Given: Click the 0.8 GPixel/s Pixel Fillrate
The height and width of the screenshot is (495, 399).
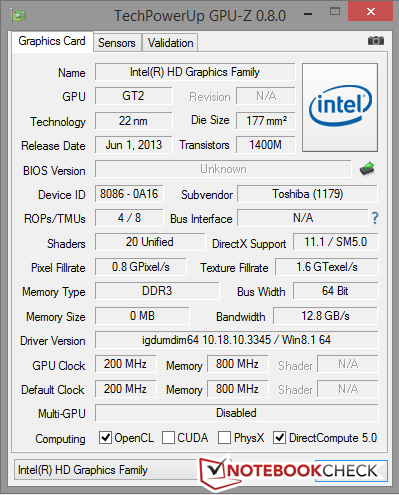Looking at the screenshot, I should 141,267.
